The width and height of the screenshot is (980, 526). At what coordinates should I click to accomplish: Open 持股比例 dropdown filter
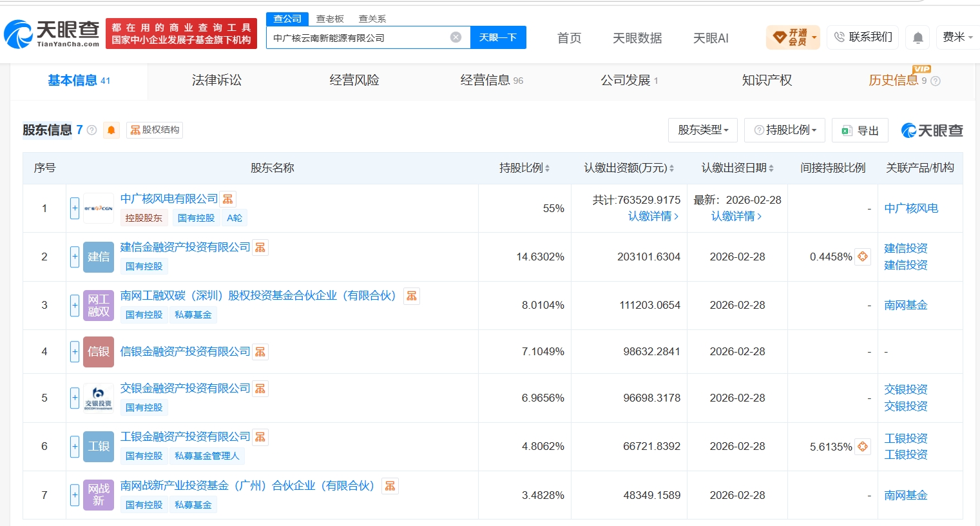tap(785, 130)
